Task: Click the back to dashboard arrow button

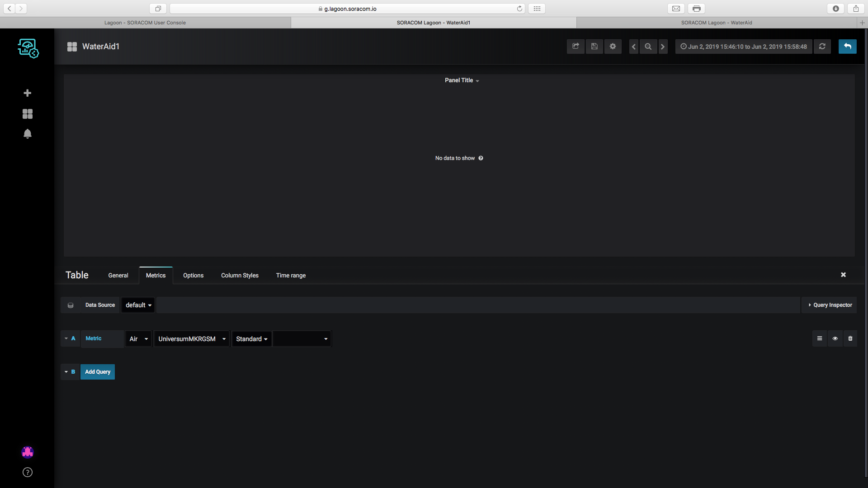Action: pos(847,47)
